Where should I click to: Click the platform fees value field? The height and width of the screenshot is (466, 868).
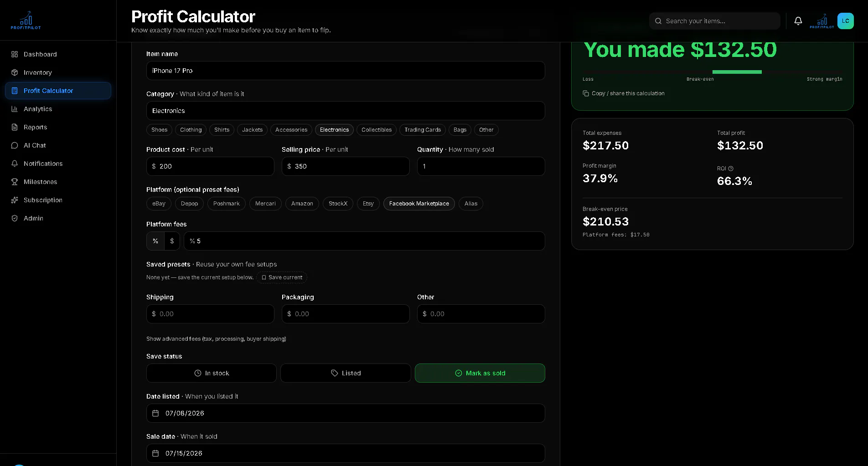[364, 241]
